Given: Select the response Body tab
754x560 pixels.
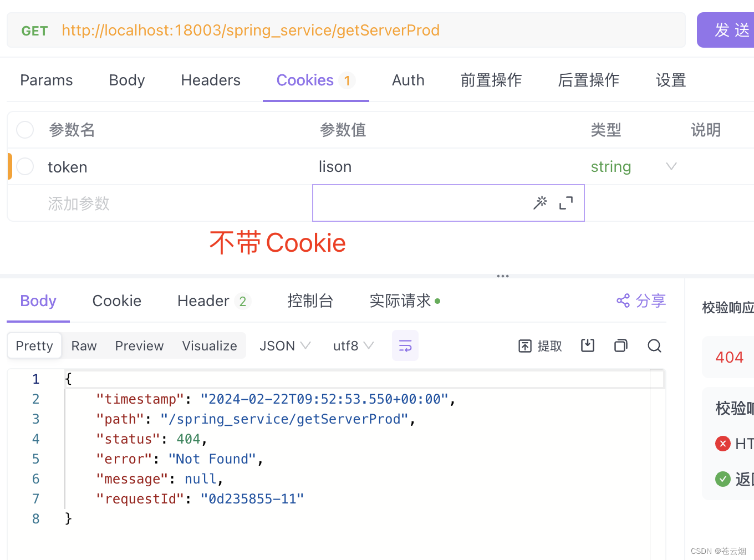Looking at the screenshot, I should pos(38,301).
